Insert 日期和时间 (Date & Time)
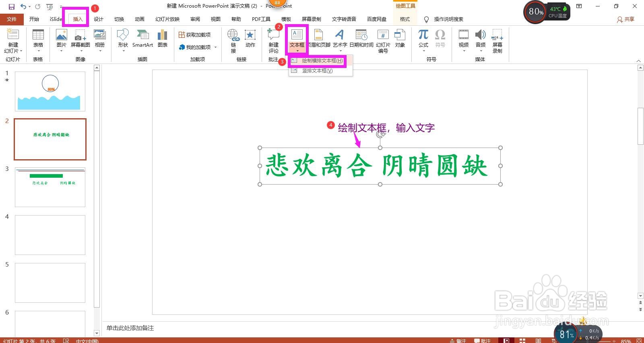The width and height of the screenshot is (644, 343). (361, 38)
